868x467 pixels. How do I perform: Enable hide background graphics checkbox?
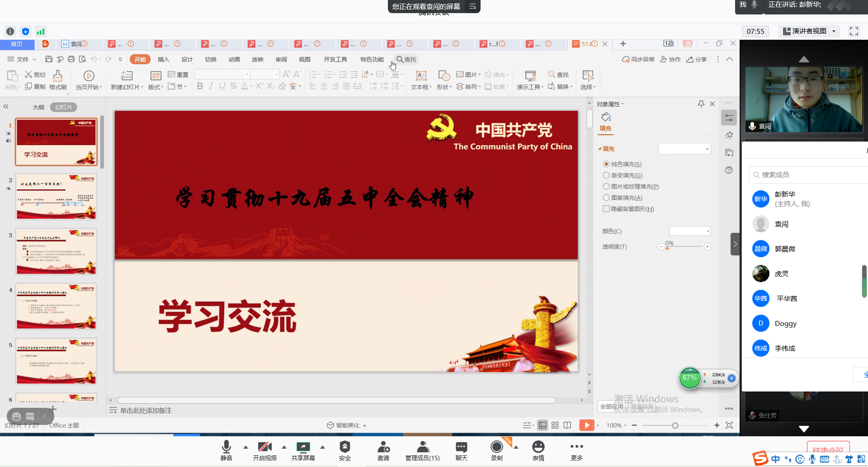(x=606, y=209)
